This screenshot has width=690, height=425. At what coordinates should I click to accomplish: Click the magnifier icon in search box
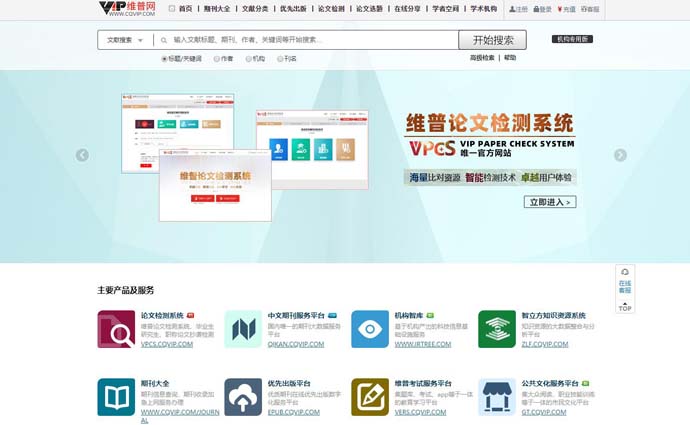[164, 40]
